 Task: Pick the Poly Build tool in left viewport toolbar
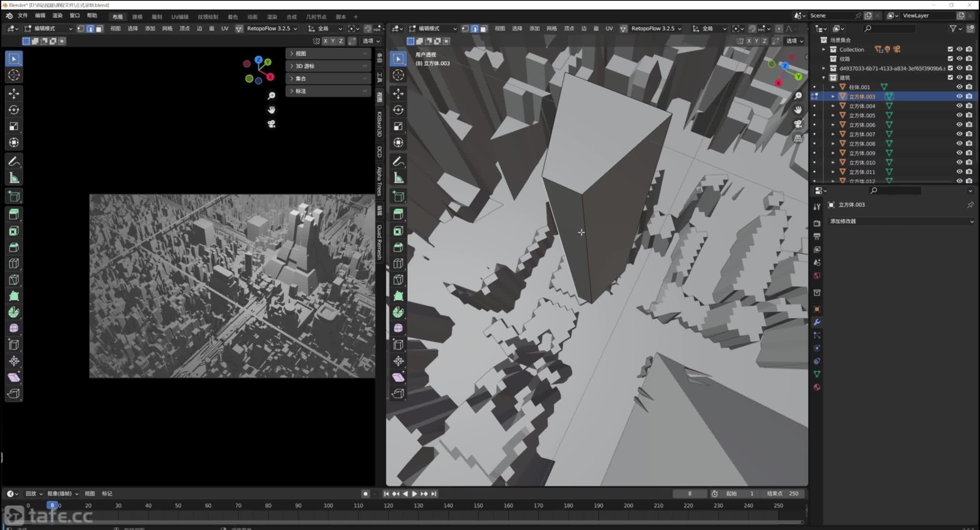pos(14,296)
